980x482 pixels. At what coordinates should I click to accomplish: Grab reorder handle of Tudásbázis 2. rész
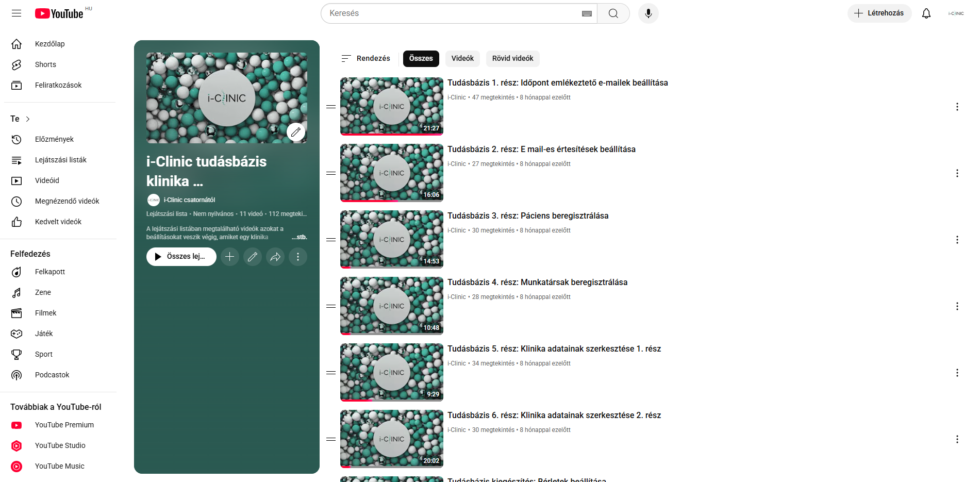[331, 173]
